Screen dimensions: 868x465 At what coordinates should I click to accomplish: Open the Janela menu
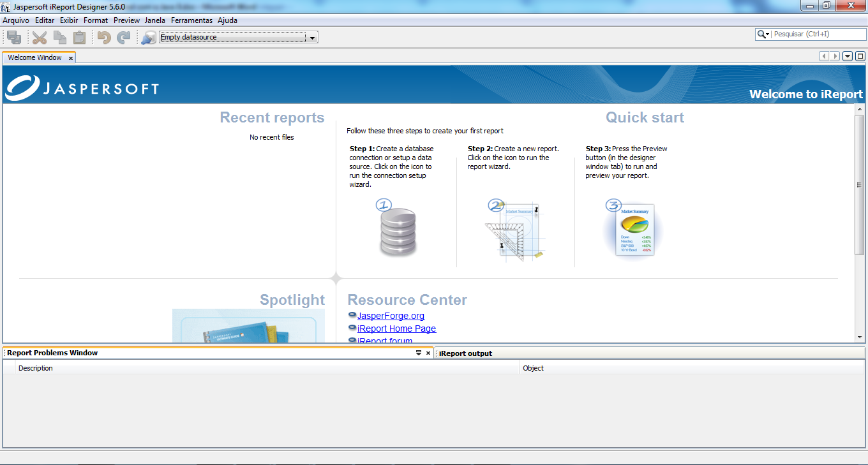tap(155, 20)
